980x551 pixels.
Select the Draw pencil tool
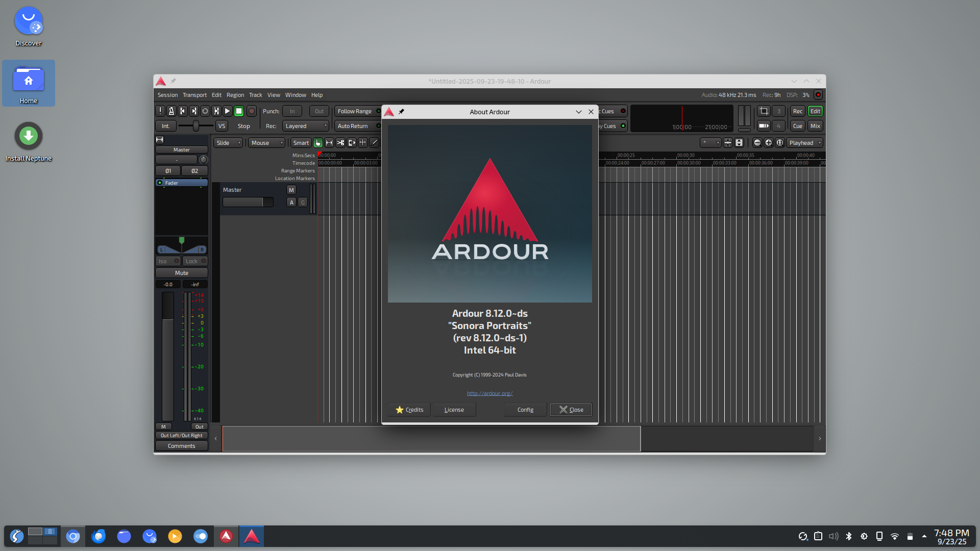374,143
